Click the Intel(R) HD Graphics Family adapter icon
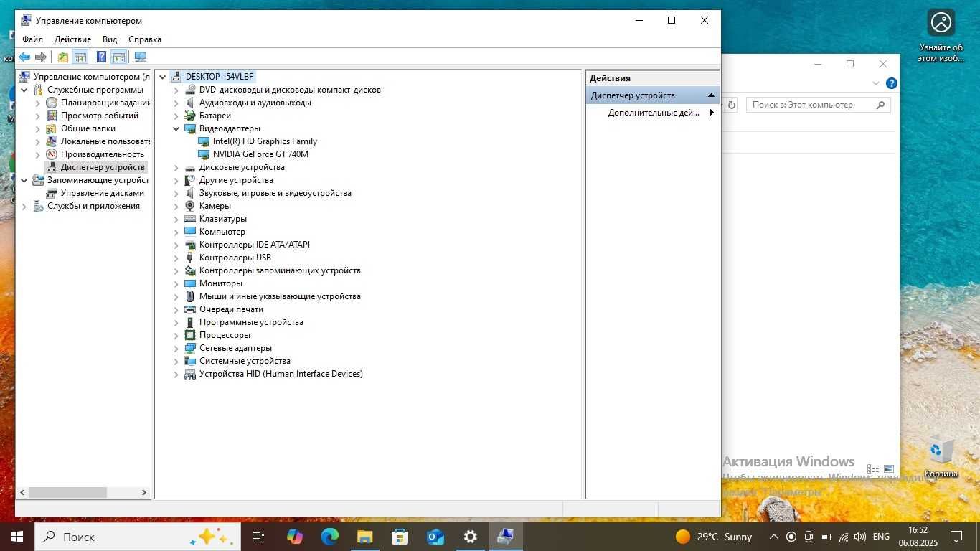980x551 pixels. click(x=204, y=141)
